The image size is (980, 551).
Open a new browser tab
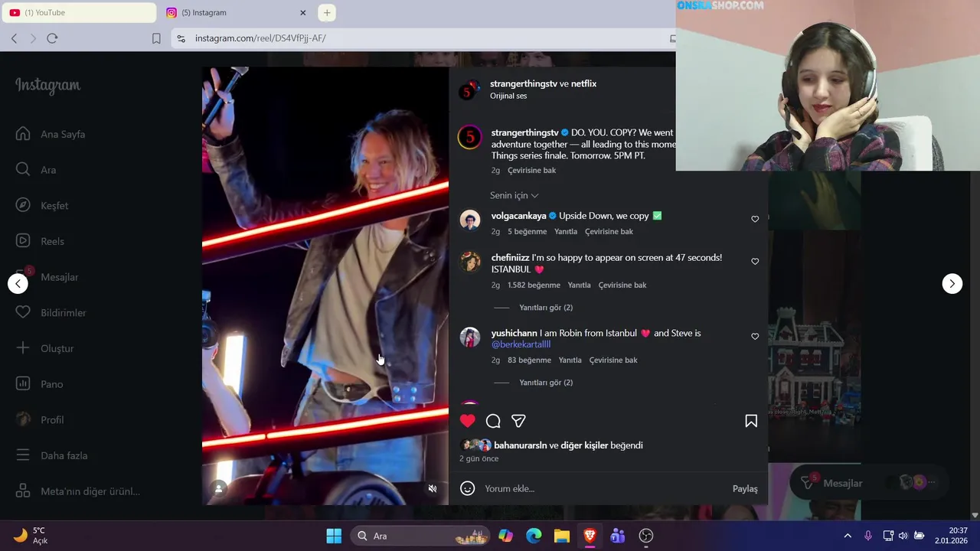pyautogui.click(x=327, y=12)
